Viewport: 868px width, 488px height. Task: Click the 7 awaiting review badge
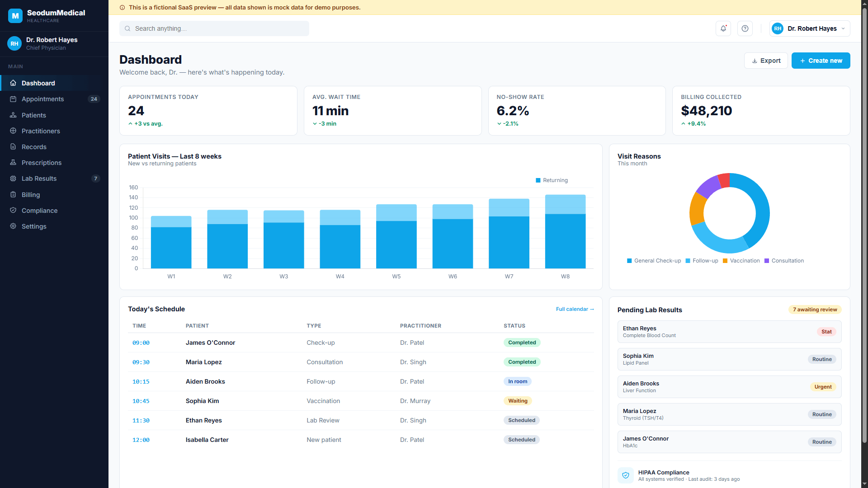point(815,310)
